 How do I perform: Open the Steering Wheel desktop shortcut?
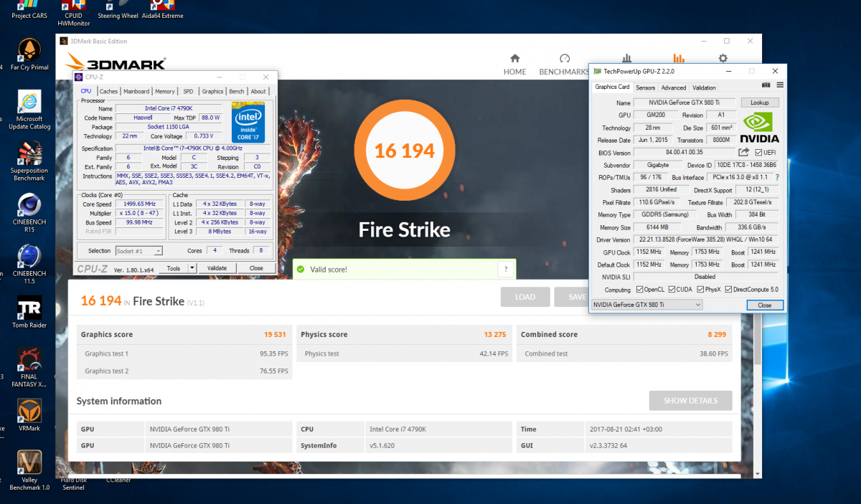tap(118, 9)
